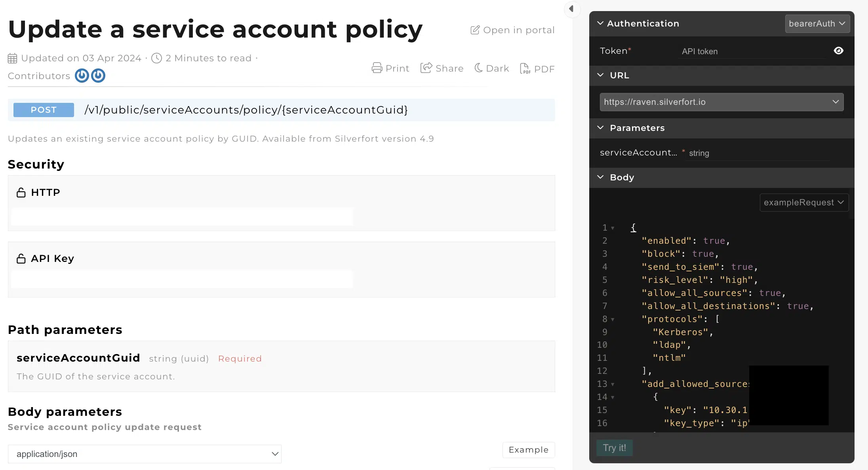868x470 pixels.
Task: Open the exampleRequest dropdown
Action: (803, 203)
